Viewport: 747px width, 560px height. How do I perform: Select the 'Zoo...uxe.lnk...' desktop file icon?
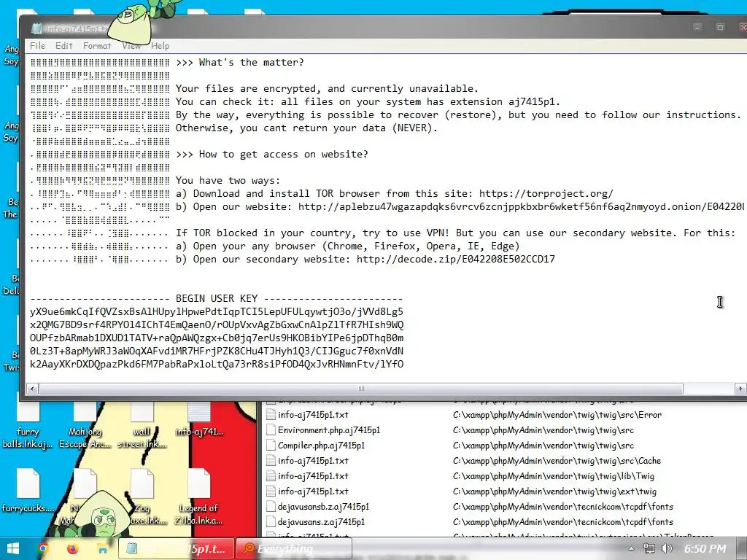point(142,497)
